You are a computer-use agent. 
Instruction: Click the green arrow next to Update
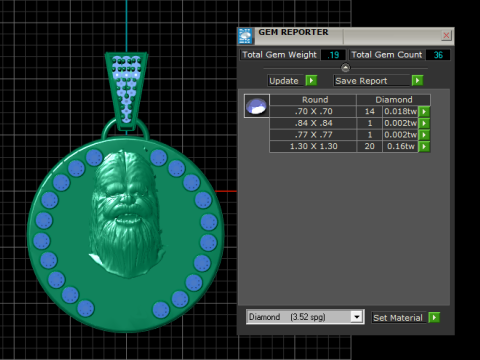[x=311, y=81]
